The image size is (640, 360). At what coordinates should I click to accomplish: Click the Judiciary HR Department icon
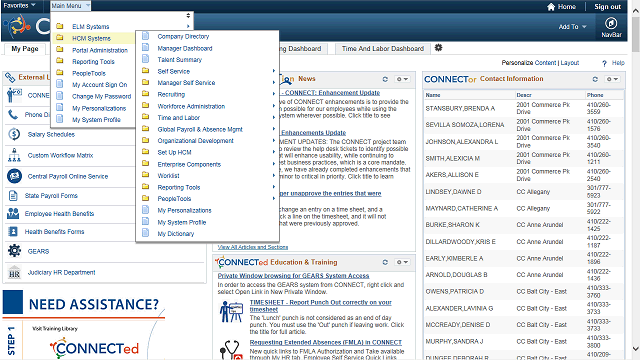tap(14, 272)
